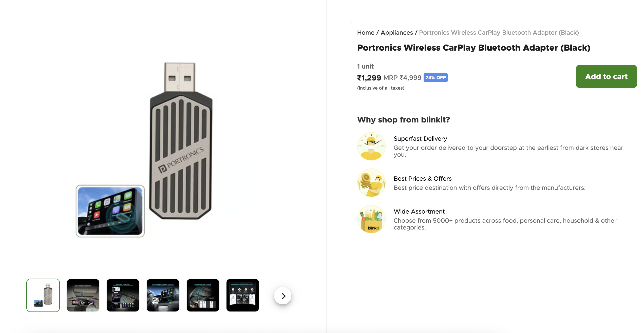This screenshot has height=333, width=644.
Task: View the 'OEM Controls Fully Retained' thumbnail
Action: click(x=83, y=295)
